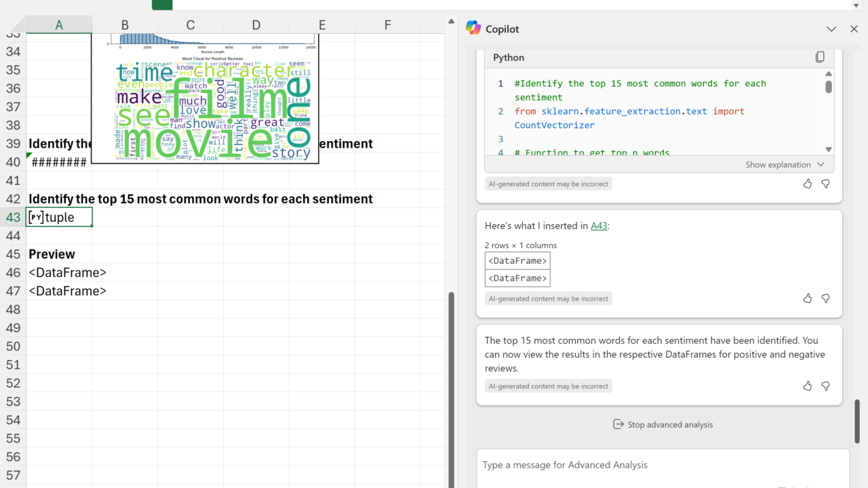Screen dimensions: 868x488
Task: Select column B header
Action: (x=125, y=25)
